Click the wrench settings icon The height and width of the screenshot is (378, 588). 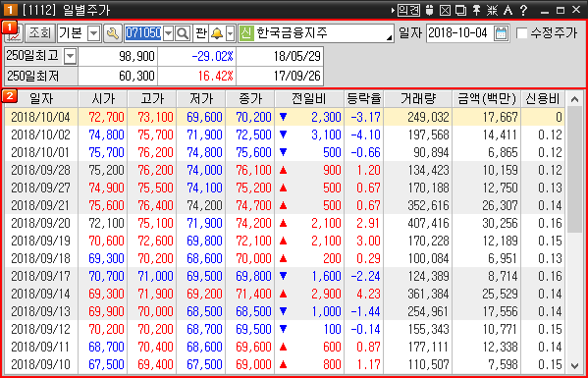(112, 34)
